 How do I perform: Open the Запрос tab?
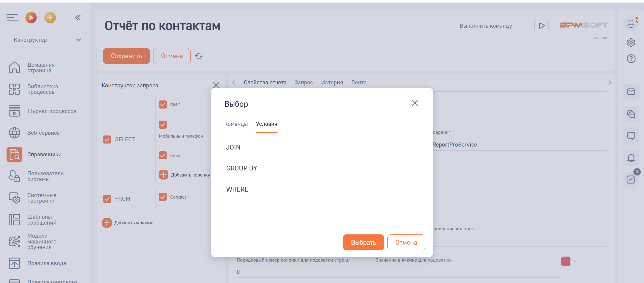304,83
